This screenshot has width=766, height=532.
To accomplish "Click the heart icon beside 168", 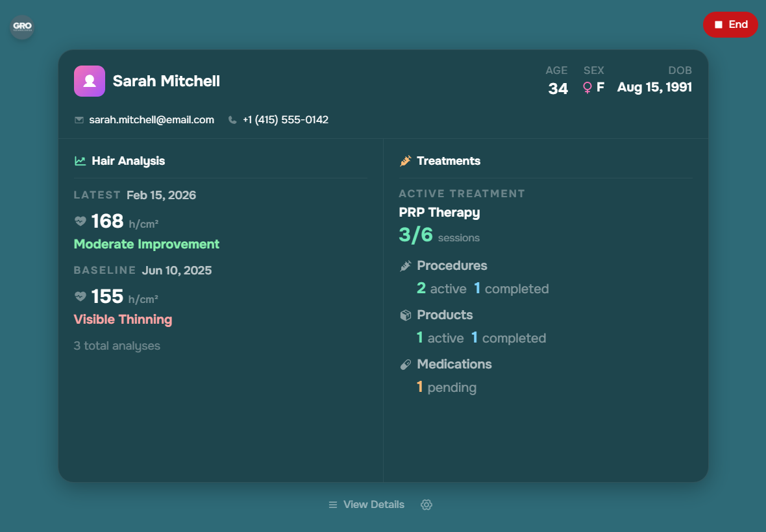I will click(x=80, y=221).
